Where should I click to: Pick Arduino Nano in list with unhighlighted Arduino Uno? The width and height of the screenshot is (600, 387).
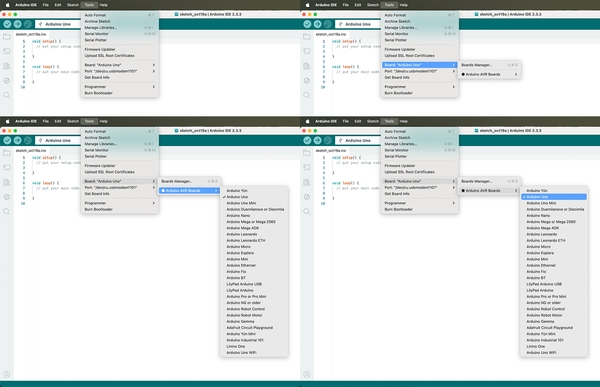(254, 216)
